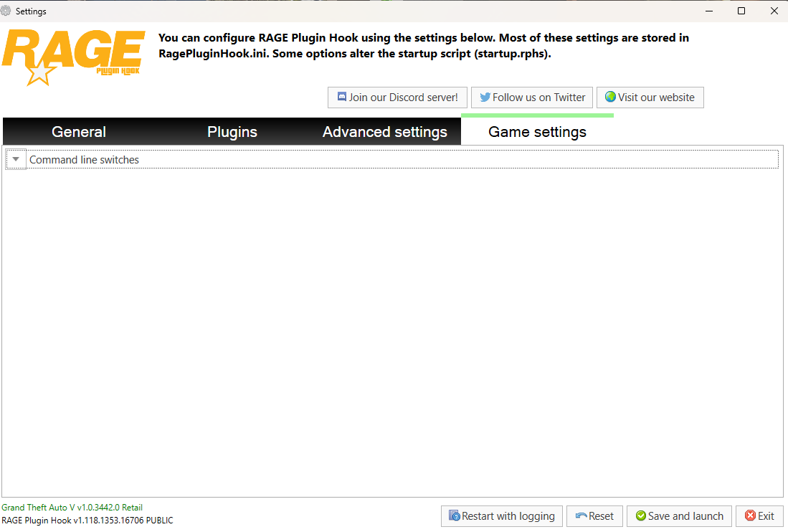788x532 pixels.
Task: Select Command line switches row label
Action: 84,160
